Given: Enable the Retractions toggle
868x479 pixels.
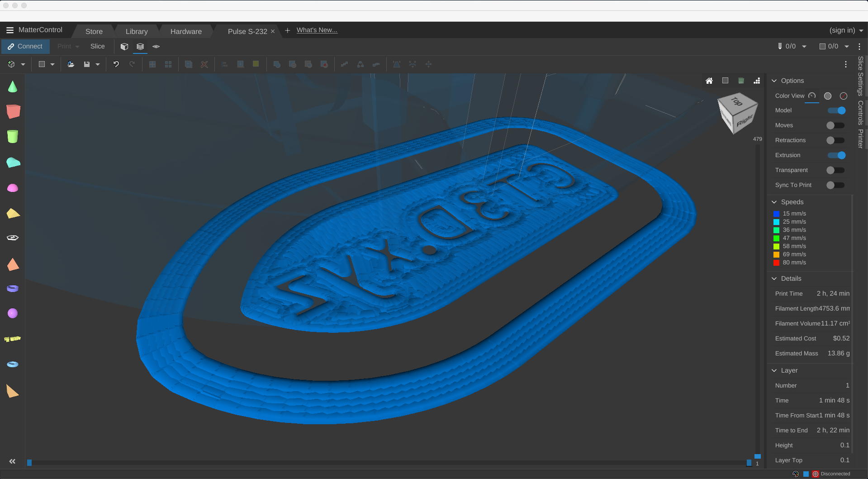Looking at the screenshot, I should pos(835,140).
